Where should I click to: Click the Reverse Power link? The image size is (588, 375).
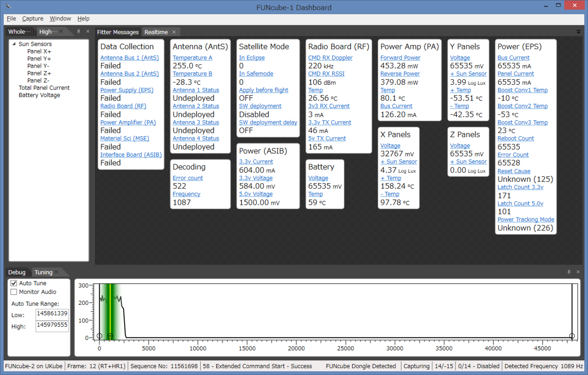tap(400, 74)
